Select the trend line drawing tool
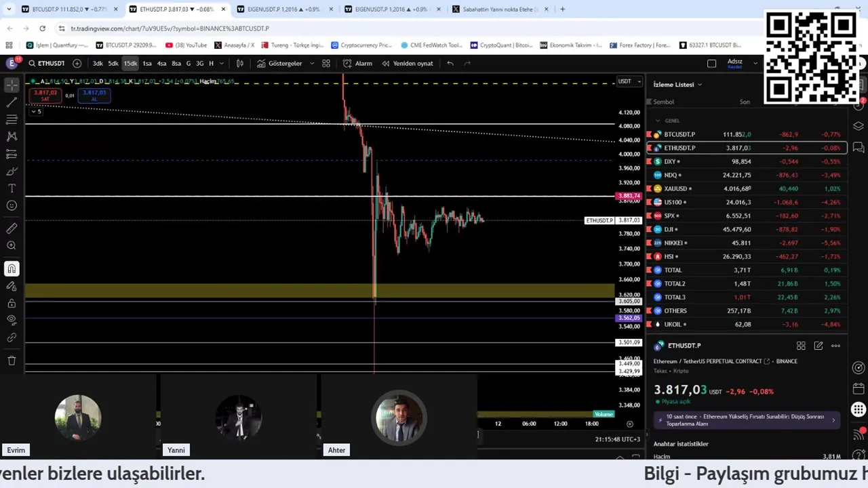 tap(12, 102)
